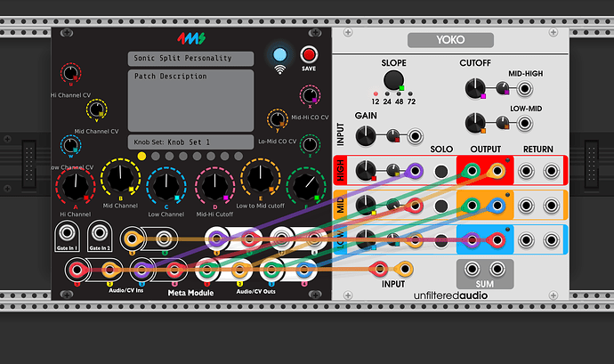
Task: Click the MID band gain knob
Action: point(366,206)
